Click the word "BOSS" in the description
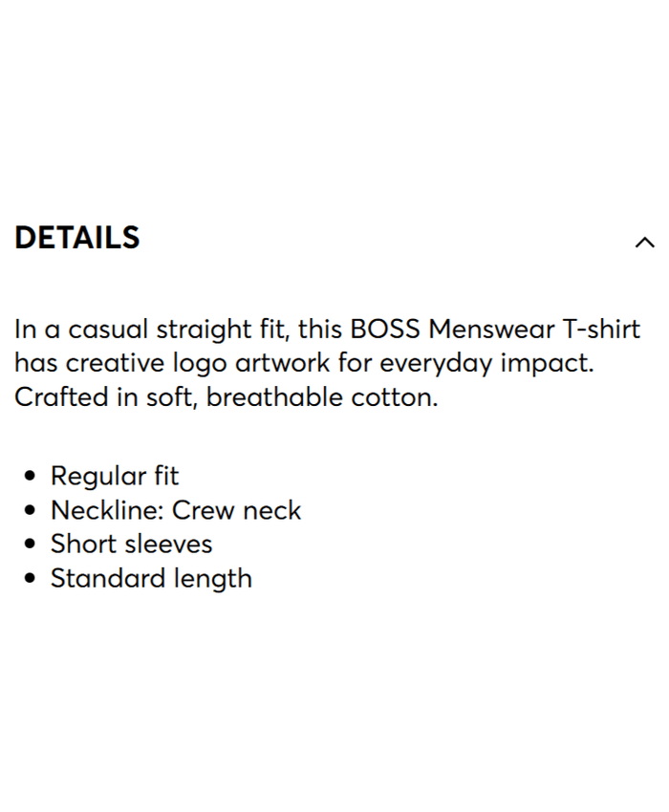669x812 pixels. pyautogui.click(x=385, y=330)
